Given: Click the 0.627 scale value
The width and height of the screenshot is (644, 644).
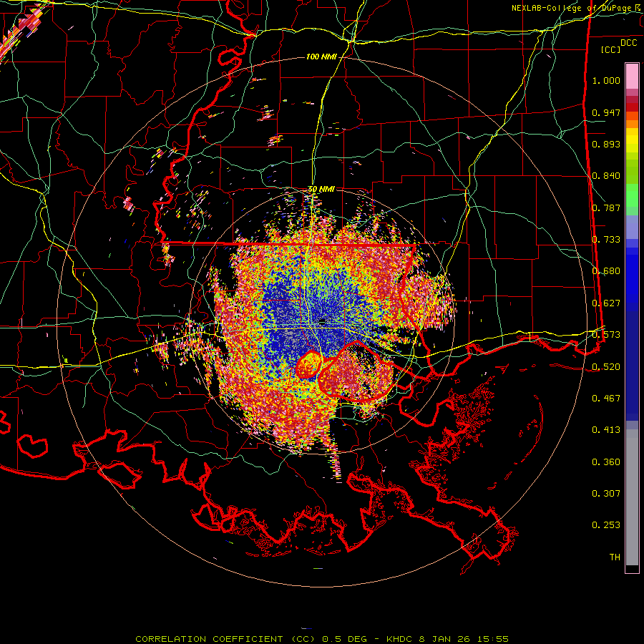Looking at the screenshot, I should point(606,303).
